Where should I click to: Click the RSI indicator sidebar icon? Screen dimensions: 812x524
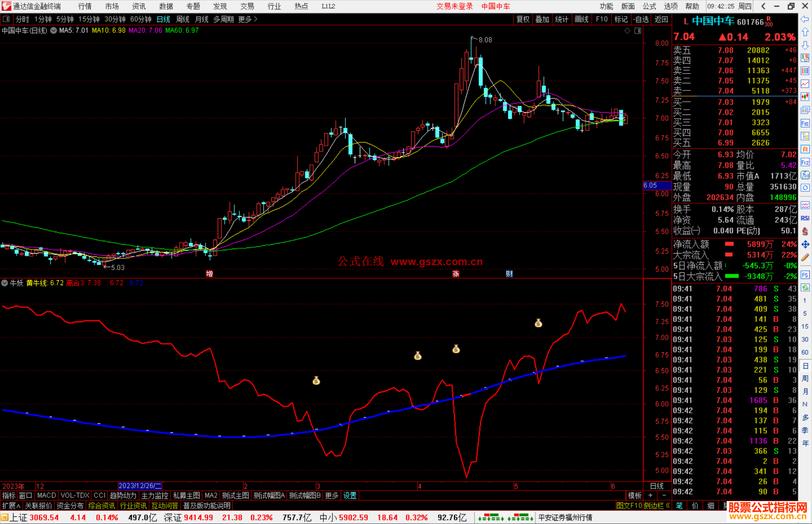coord(805,218)
